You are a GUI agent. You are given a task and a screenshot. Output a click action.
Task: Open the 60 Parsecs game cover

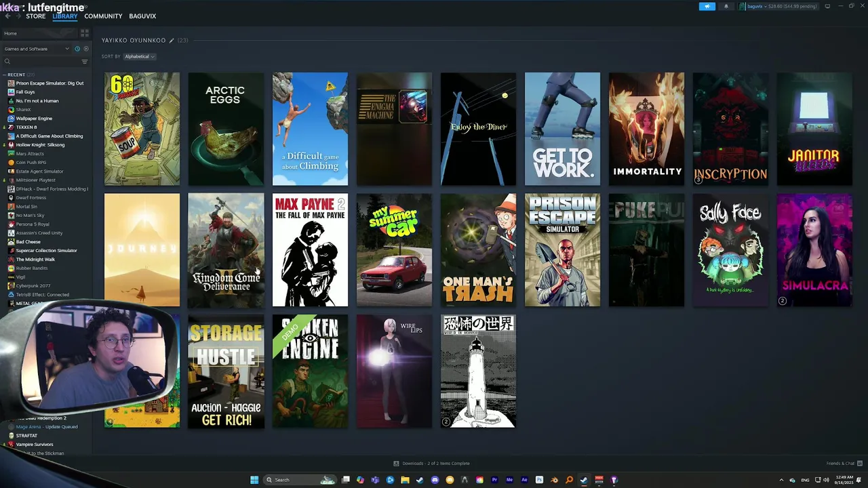[142, 129]
